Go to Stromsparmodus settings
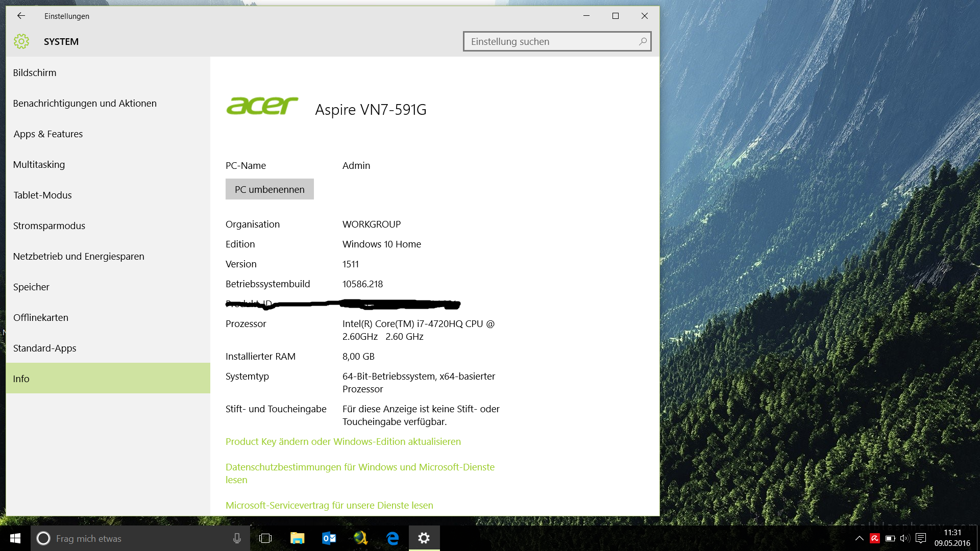Image resolution: width=980 pixels, height=551 pixels. (49, 226)
